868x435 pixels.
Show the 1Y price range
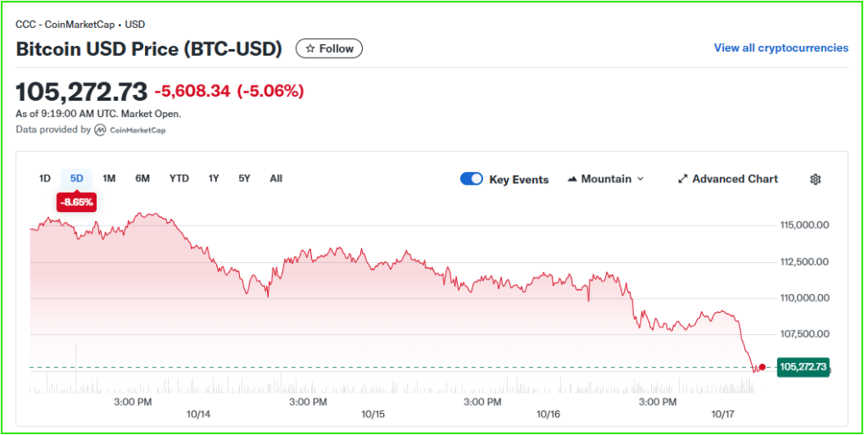(x=214, y=178)
